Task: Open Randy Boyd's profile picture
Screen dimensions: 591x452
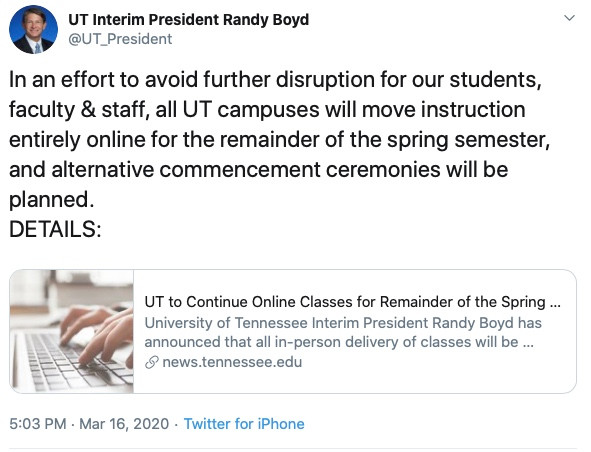Action: pos(33,29)
